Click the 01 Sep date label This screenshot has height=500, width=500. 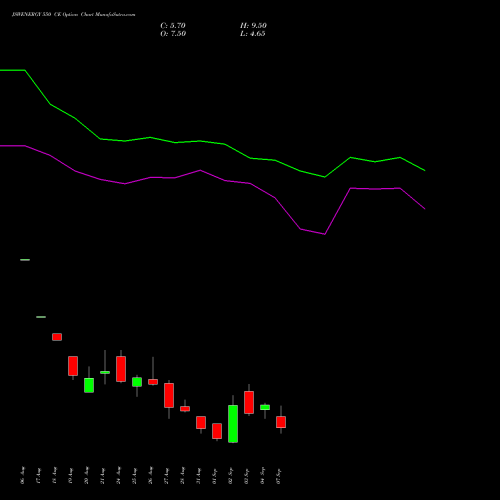coord(215,476)
